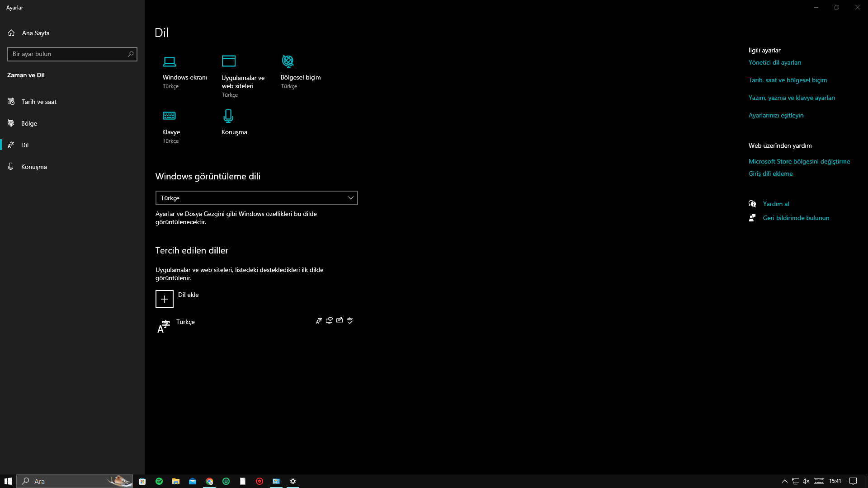Select the Türkçe language entry

click(x=185, y=322)
